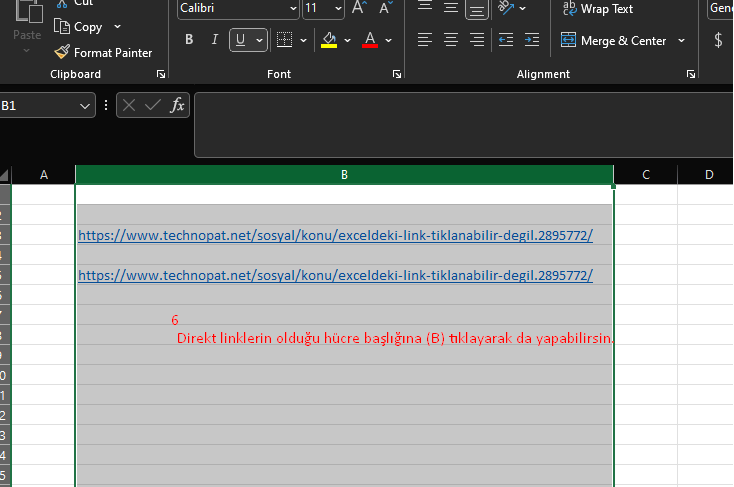Center text horizontally
734x487 pixels.
tap(451, 40)
